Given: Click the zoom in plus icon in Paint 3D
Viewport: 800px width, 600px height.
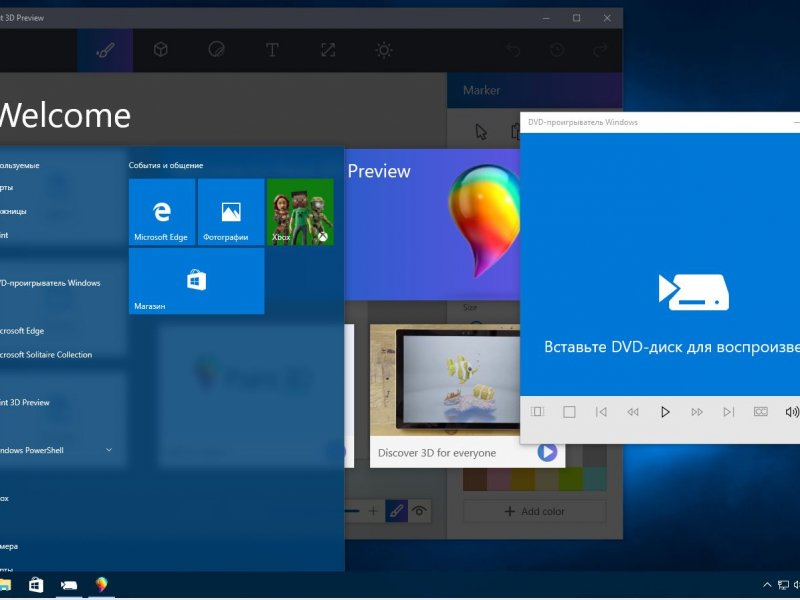Looking at the screenshot, I should point(373,511).
